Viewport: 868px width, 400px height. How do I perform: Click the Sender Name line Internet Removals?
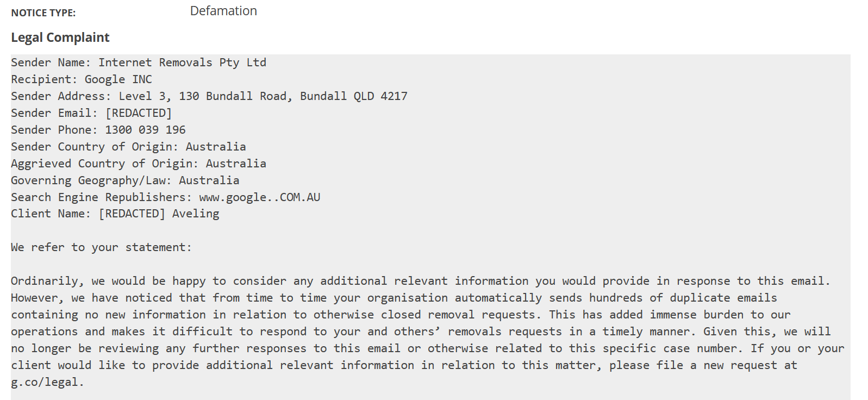tap(139, 62)
